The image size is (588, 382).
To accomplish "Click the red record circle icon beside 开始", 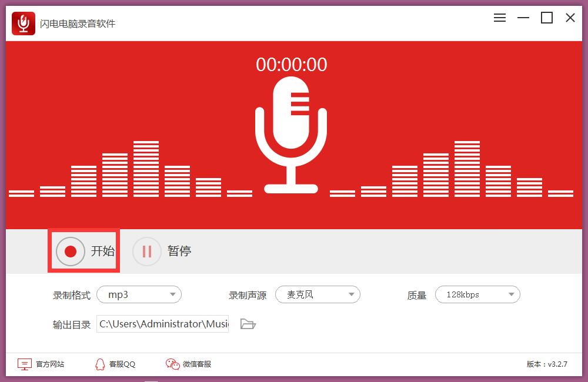I will tap(71, 251).
